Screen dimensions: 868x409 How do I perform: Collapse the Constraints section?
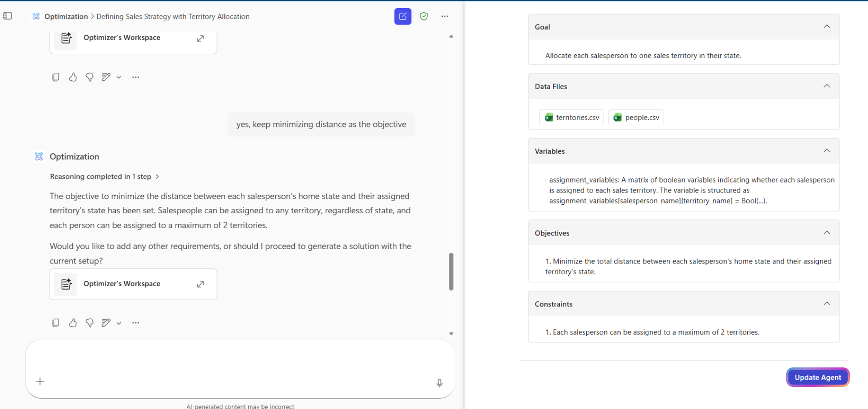pos(826,304)
